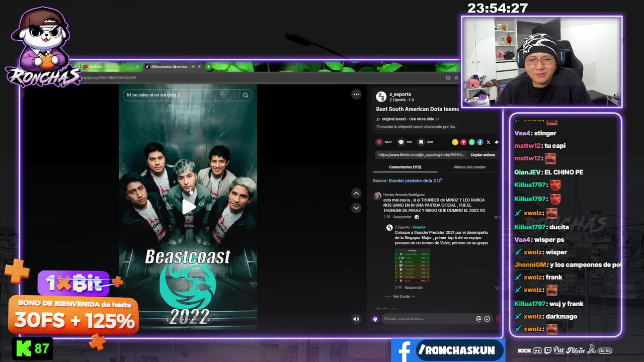Close the YouTube browser tab
The width and height of the screenshot is (644, 362).
[x=137, y=66]
